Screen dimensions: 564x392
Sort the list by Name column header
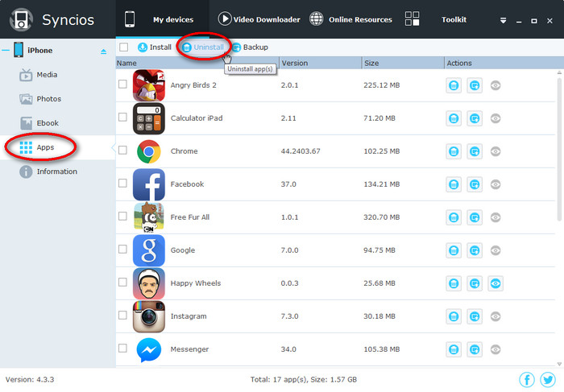click(197, 63)
